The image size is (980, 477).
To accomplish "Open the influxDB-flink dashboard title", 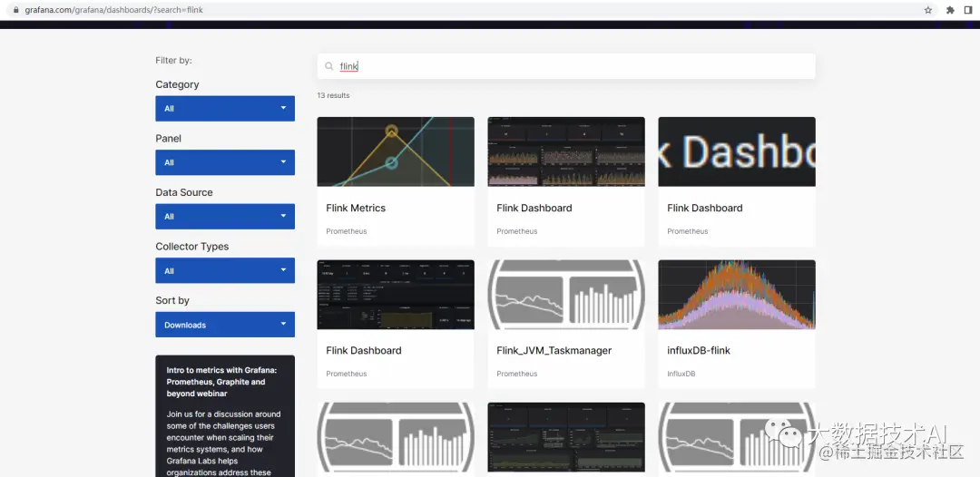I will point(698,350).
